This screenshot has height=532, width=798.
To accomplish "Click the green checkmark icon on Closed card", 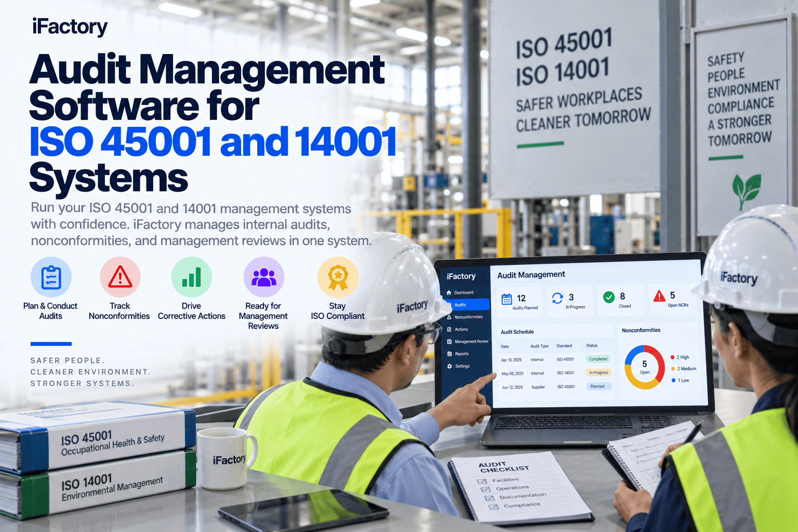I will (609, 297).
